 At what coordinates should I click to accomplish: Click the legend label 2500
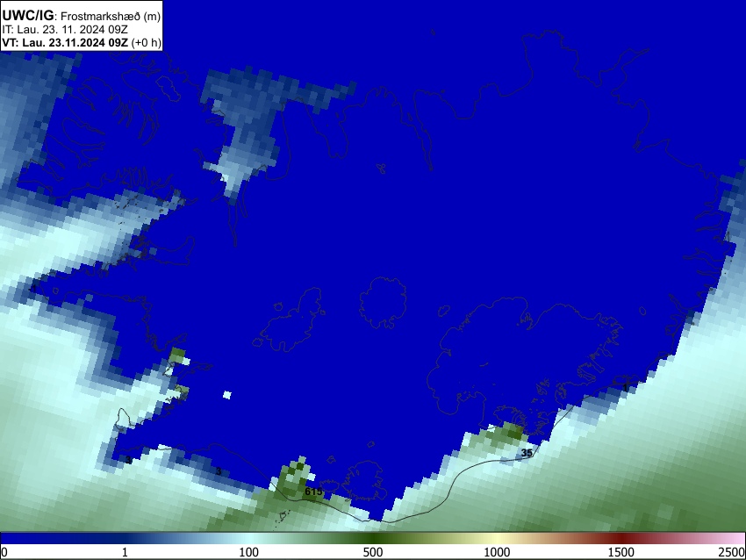(732, 552)
